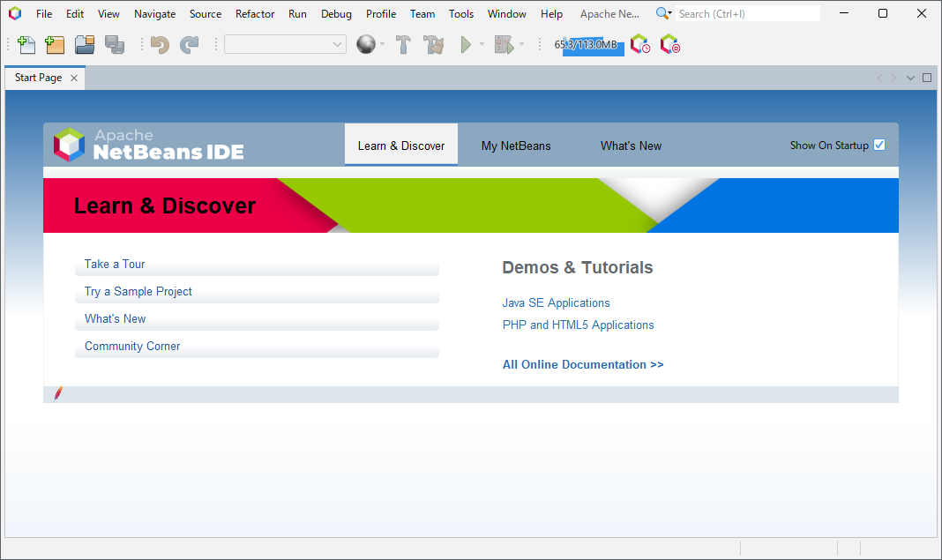Click the Redo arrow icon
Viewport: 942px width, 560px height.
(x=190, y=44)
